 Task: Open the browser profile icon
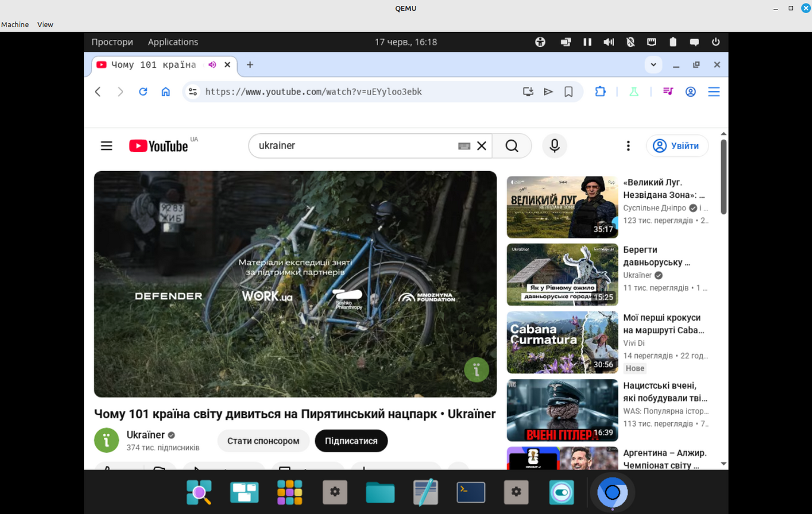(x=690, y=92)
